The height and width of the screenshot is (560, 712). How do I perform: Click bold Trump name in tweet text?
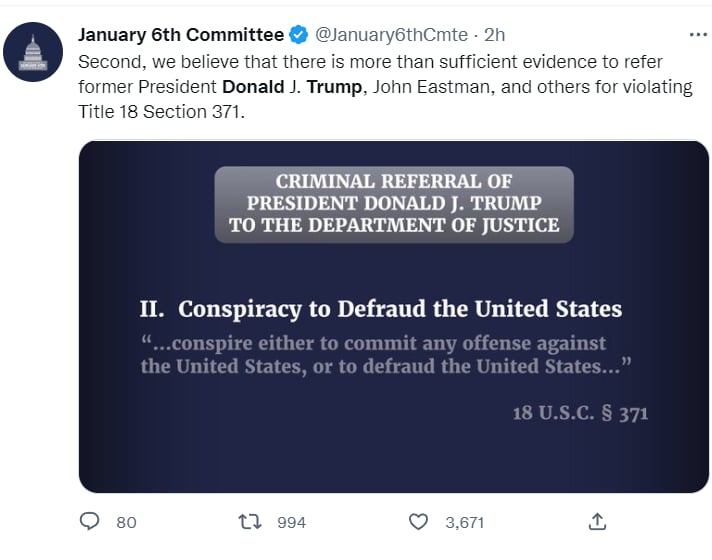pyautogui.click(x=334, y=87)
